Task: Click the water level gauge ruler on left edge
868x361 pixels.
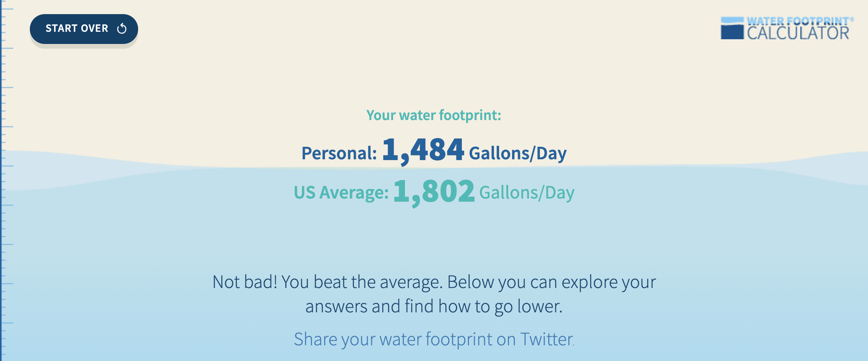Action: click(7, 180)
